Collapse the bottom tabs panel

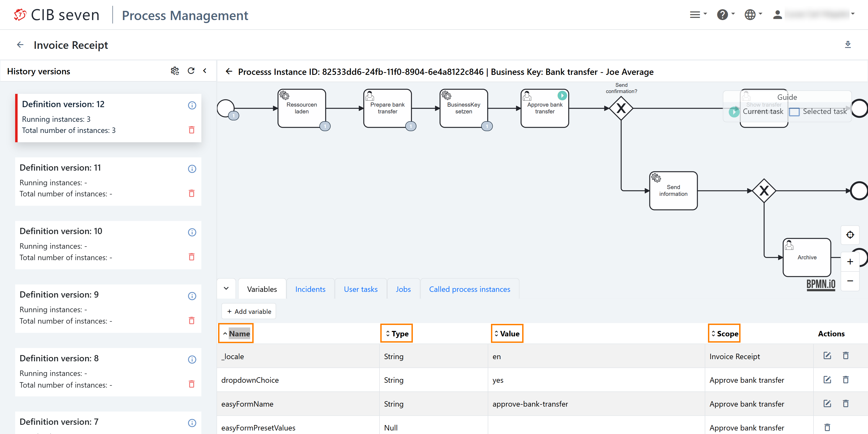tap(226, 288)
